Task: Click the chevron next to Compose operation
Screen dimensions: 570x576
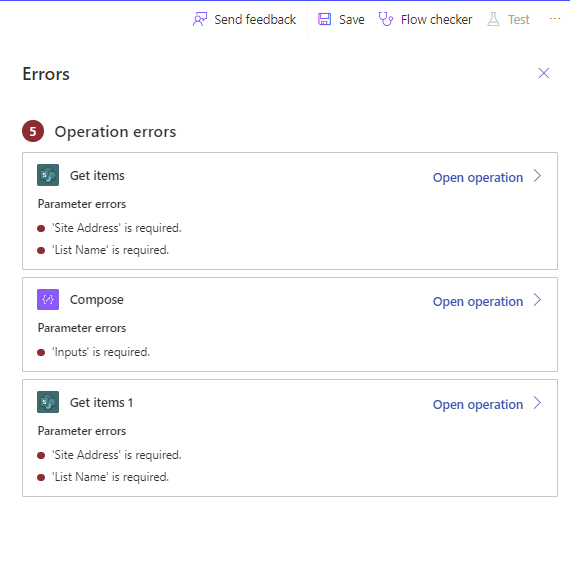Action: tap(537, 300)
